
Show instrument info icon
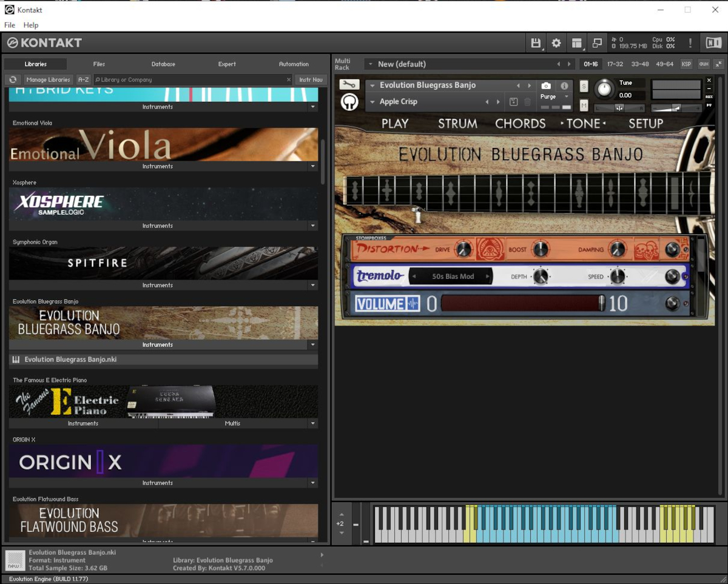coord(564,86)
